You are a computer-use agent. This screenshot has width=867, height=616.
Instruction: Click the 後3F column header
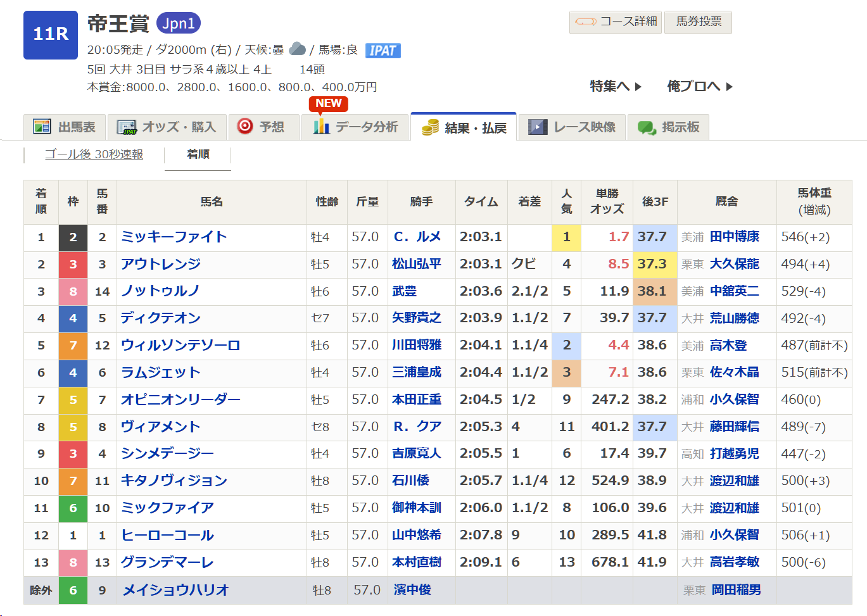(x=655, y=202)
